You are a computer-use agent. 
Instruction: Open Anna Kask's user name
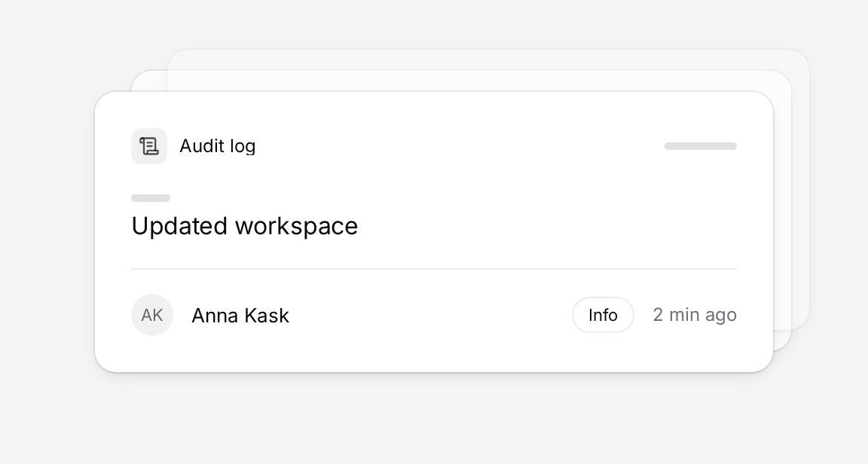[x=240, y=315]
